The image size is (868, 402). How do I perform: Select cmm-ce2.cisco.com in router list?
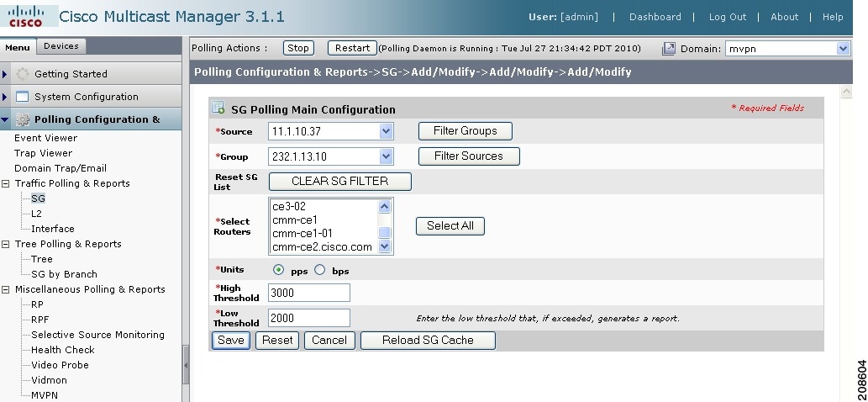[322, 247]
